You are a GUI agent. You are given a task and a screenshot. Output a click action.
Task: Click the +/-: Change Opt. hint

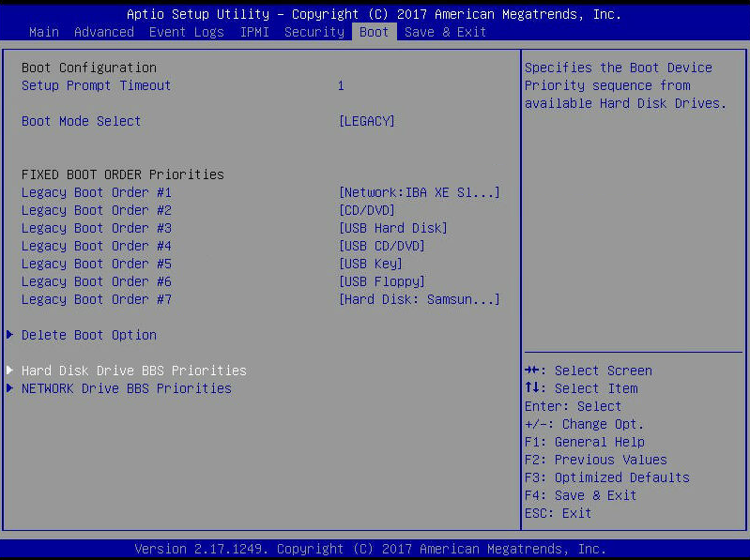584,424
